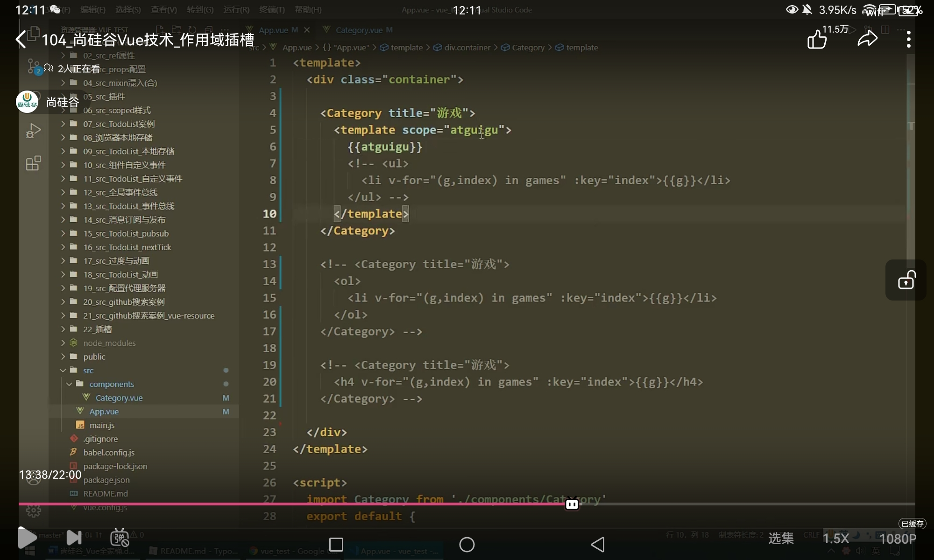This screenshot has height=560, width=934.
Task: Select the Category.vue editor tab
Action: pyautogui.click(x=359, y=30)
